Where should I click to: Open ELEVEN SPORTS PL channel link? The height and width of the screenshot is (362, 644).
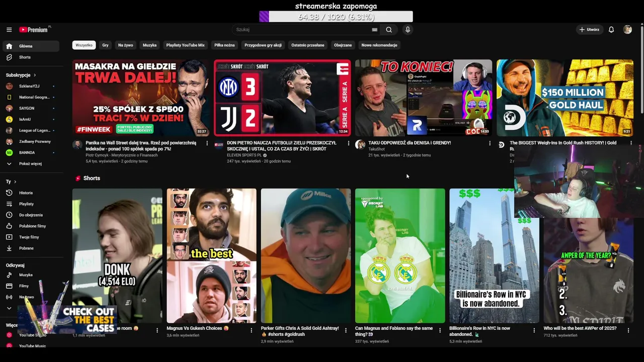[x=245, y=155]
